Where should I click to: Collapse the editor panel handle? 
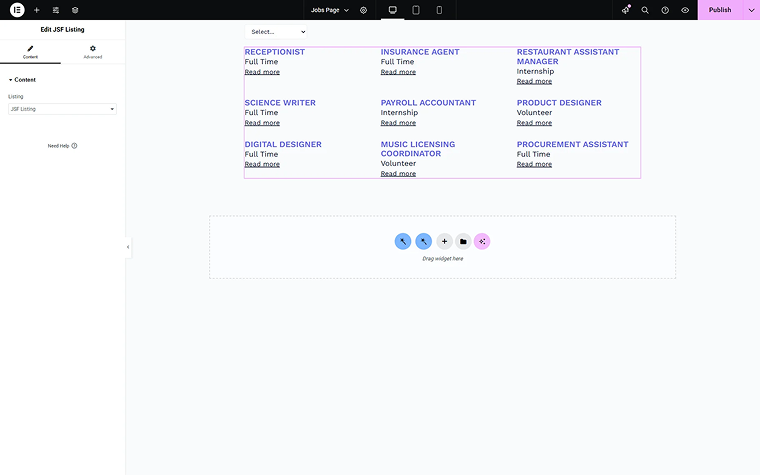[128, 247]
